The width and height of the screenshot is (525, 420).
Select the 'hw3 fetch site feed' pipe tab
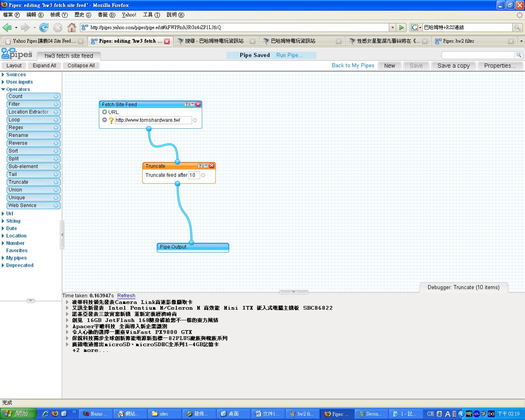[68, 56]
